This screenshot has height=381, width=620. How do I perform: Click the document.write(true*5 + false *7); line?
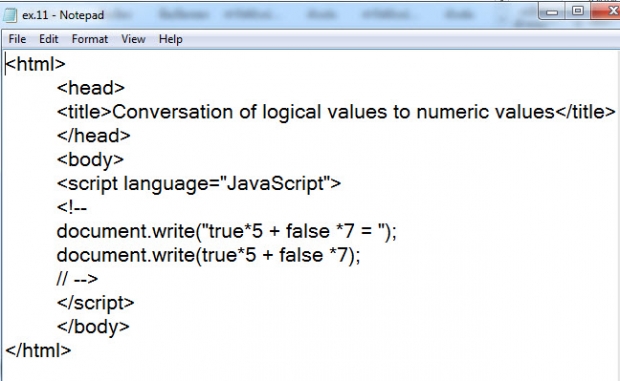click(x=209, y=255)
